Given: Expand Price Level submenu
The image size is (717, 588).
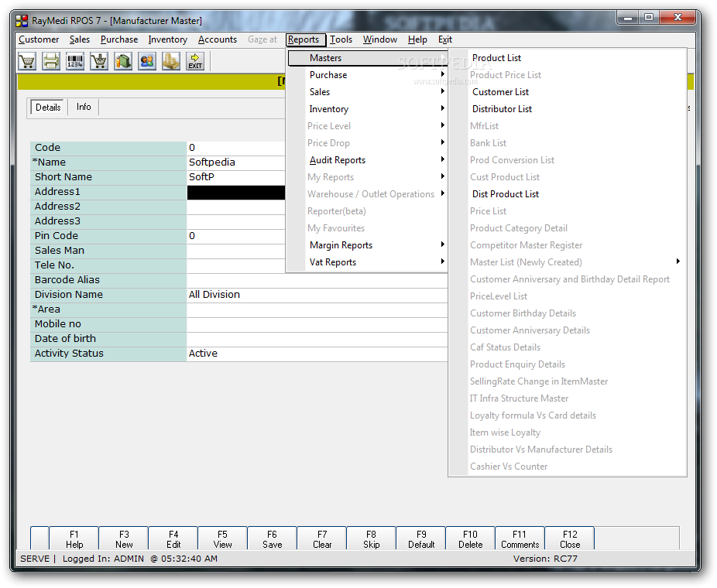Looking at the screenshot, I should point(367,126).
